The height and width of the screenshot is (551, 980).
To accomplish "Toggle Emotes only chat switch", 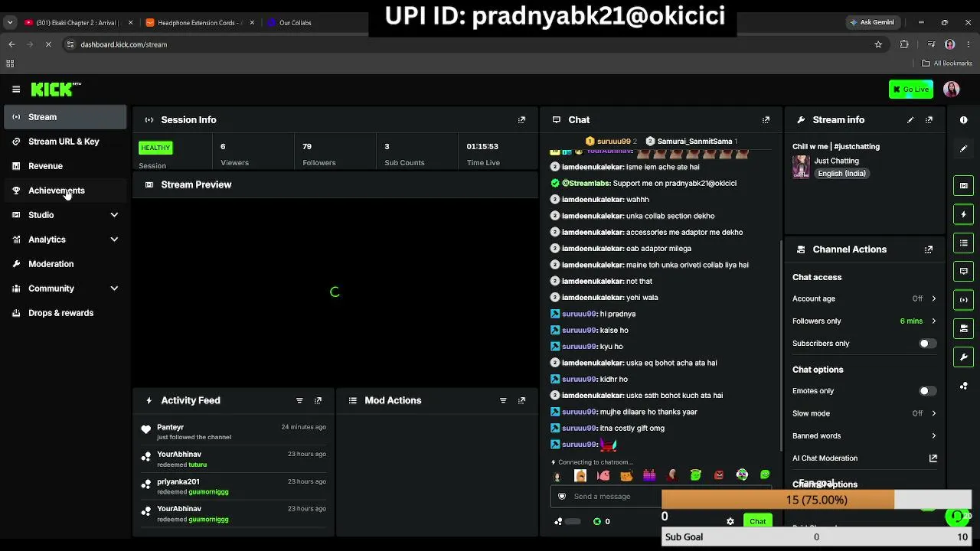I will (927, 391).
